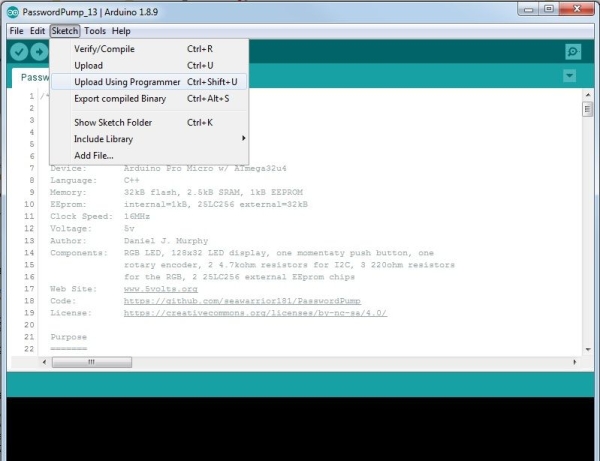The width and height of the screenshot is (600, 461).
Task: Follow the www.5volts.org link
Action: click(x=161, y=289)
